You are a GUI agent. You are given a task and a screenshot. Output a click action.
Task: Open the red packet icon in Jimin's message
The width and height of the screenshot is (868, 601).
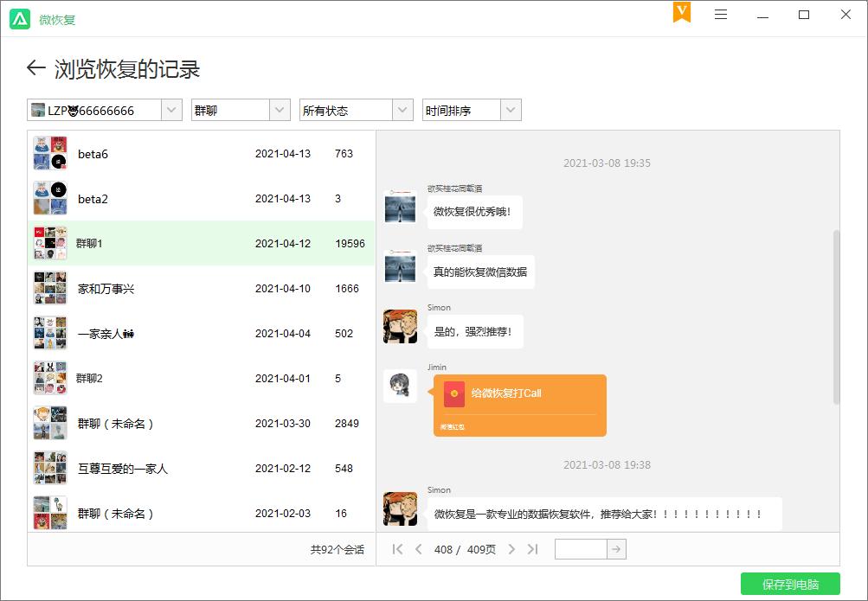click(x=454, y=393)
